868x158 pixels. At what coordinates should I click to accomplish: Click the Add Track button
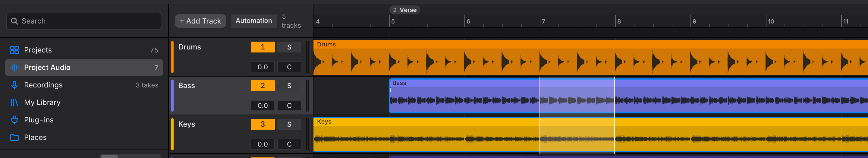pos(200,21)
